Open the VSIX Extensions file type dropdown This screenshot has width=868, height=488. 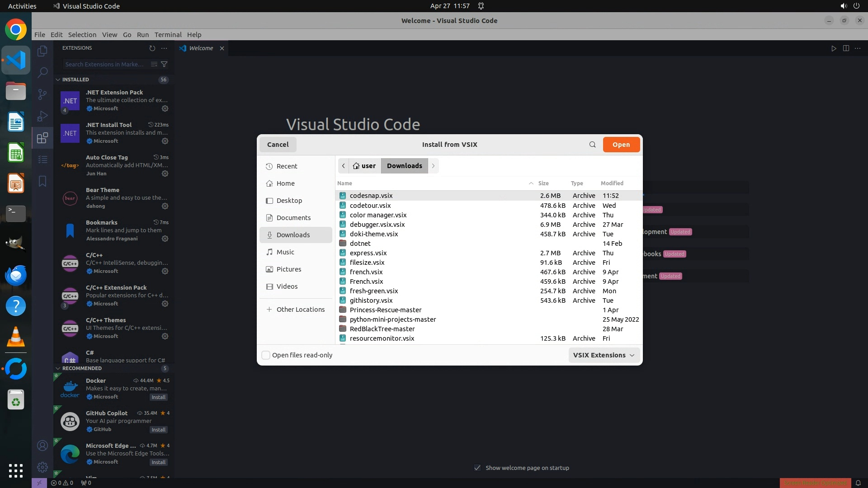pyautogui.click(x=604, y=355)
